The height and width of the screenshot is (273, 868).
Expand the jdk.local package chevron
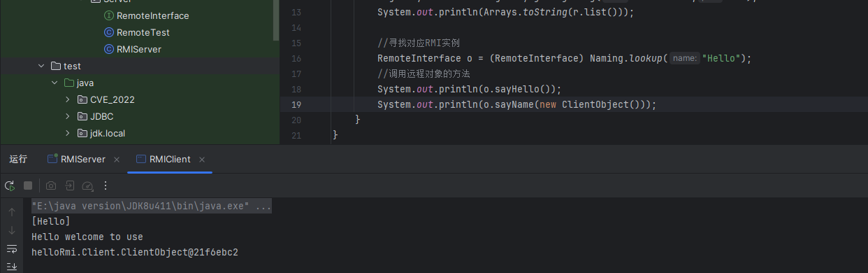pos(68,133)
